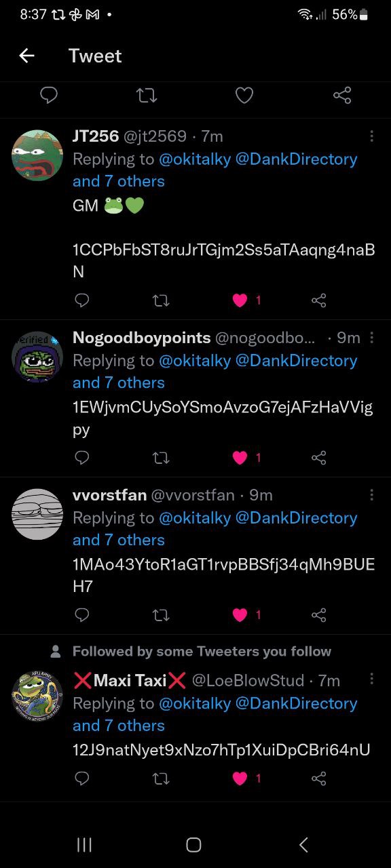Tap the Android home navigation button

click(193, 844)
